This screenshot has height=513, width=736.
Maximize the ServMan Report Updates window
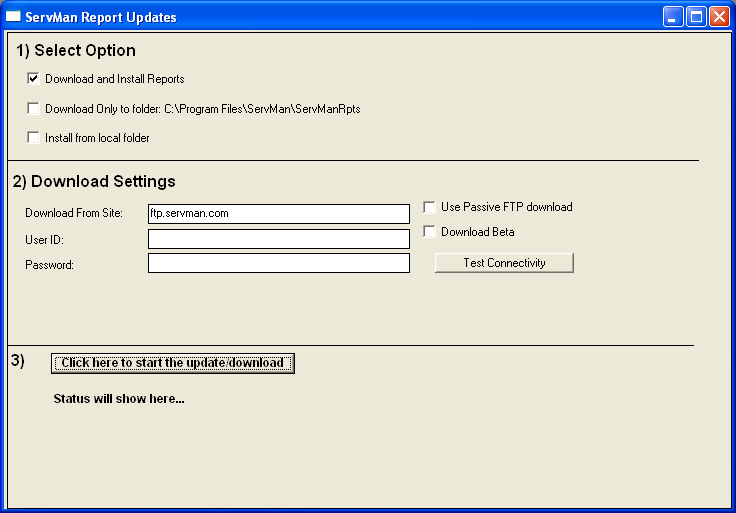[x=696, y=17]
